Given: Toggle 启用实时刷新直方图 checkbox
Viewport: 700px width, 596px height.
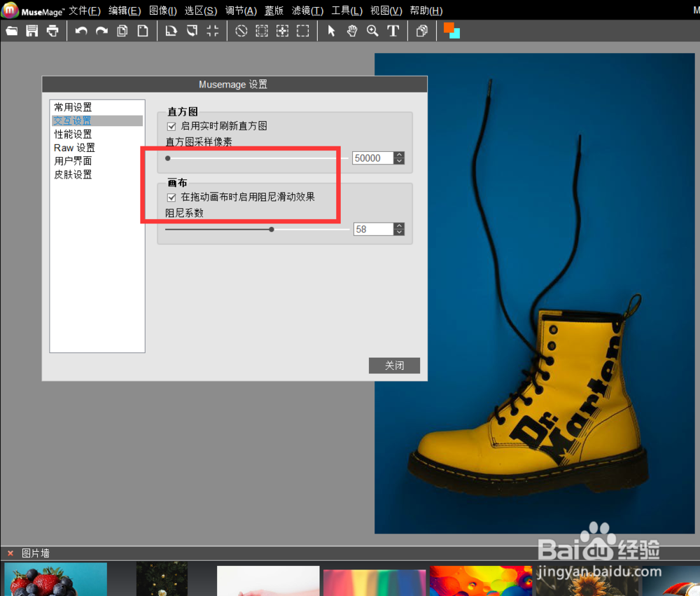Looking at the screenshot, I should click(171, 127).
